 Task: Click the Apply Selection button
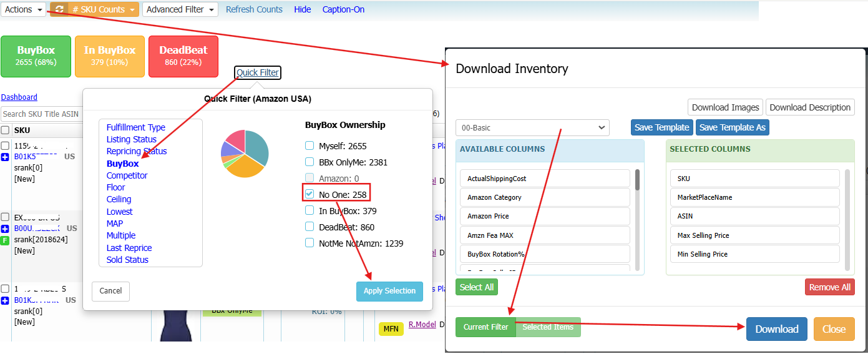(389, 291)
